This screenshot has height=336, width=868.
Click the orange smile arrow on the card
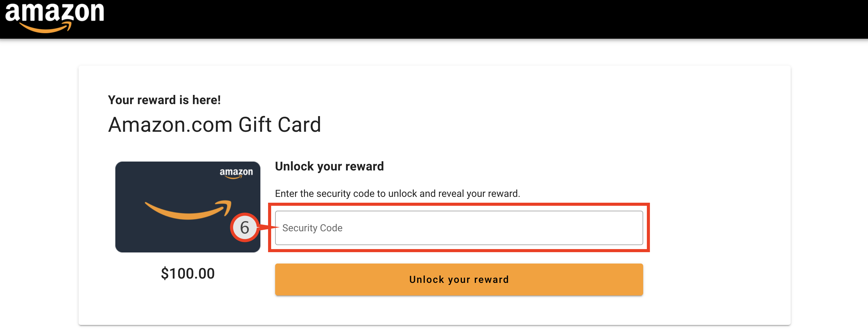[188, 210]
